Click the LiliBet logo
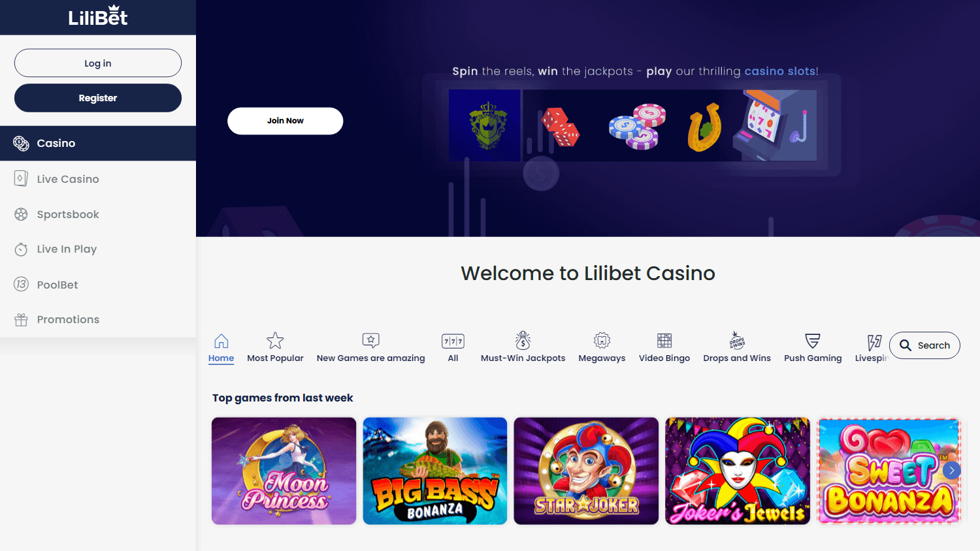This screenshot has height=551, width=980. pos(98,16)
